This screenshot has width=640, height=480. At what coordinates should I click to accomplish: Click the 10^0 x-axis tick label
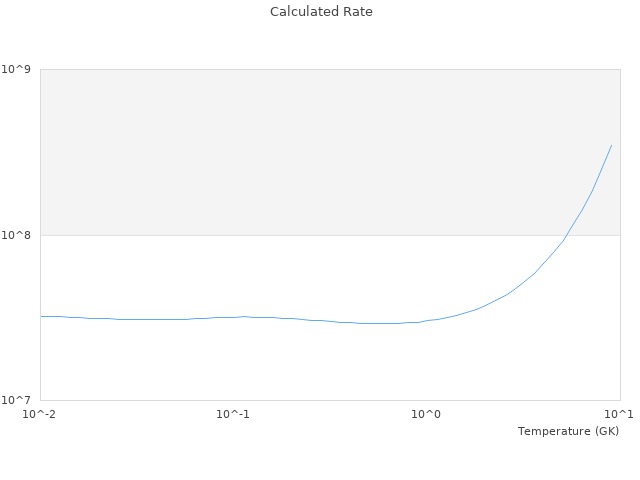[x=427, y=414]
